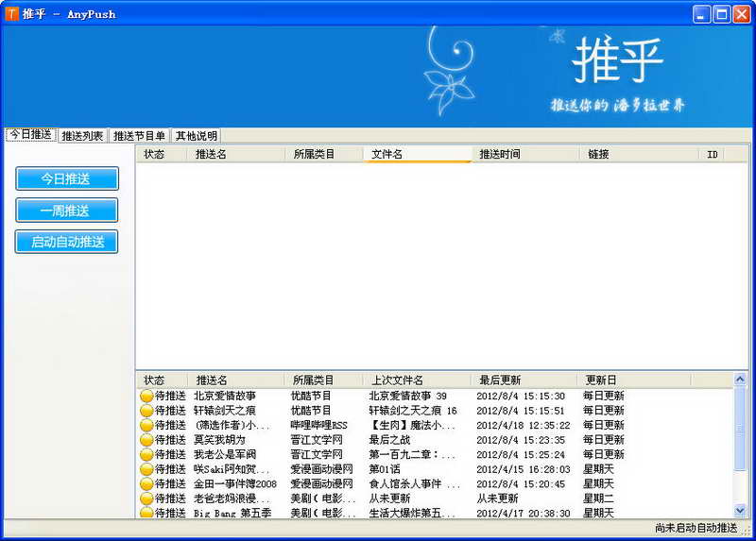
Task: Click the lower list scrollbar thumb
Action: pos(740,429)
